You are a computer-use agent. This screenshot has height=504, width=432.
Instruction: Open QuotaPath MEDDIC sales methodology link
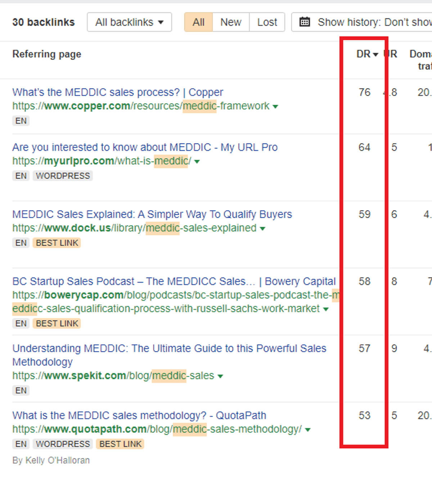coord(139,416)
